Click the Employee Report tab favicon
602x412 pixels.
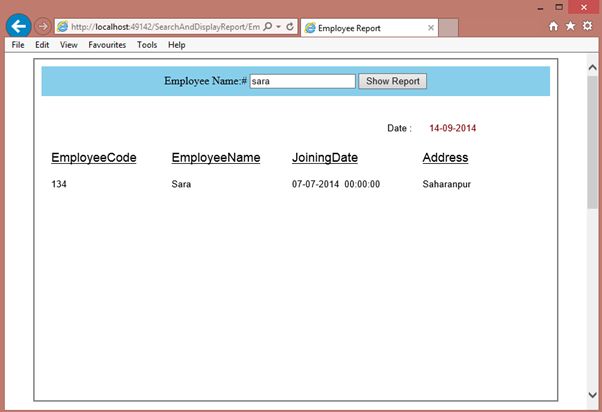pyautogui.click(x=310, y=28)
